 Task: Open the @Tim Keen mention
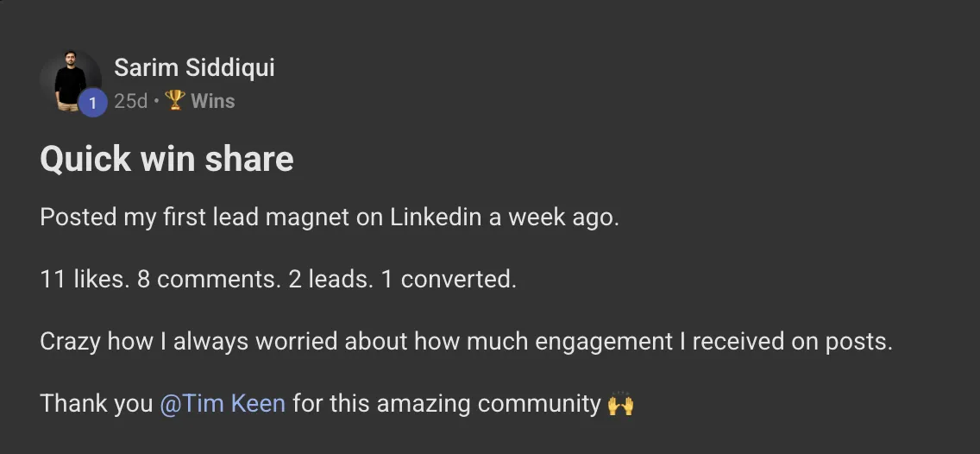223,403
